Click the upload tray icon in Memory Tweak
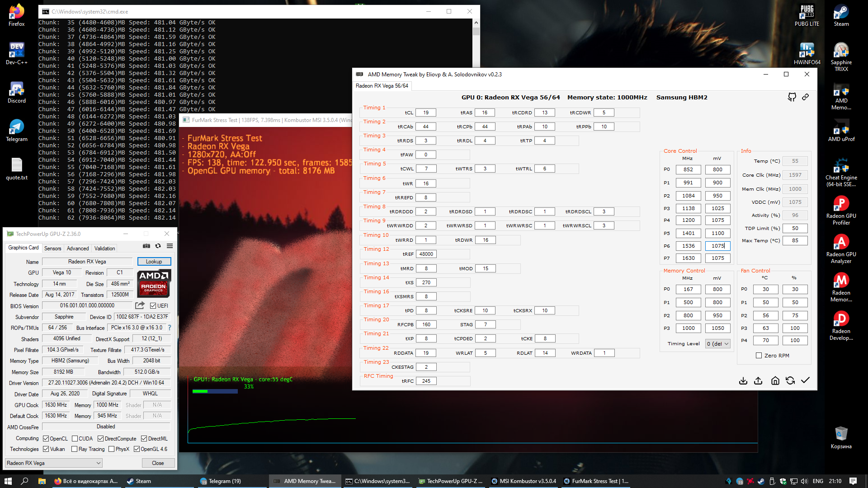 click(x=758, y=380)
